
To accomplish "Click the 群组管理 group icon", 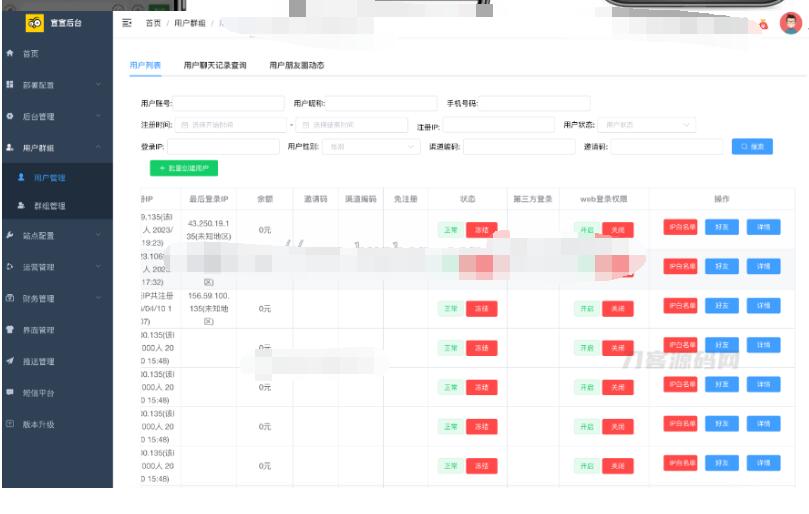I will tap(21, 205).
